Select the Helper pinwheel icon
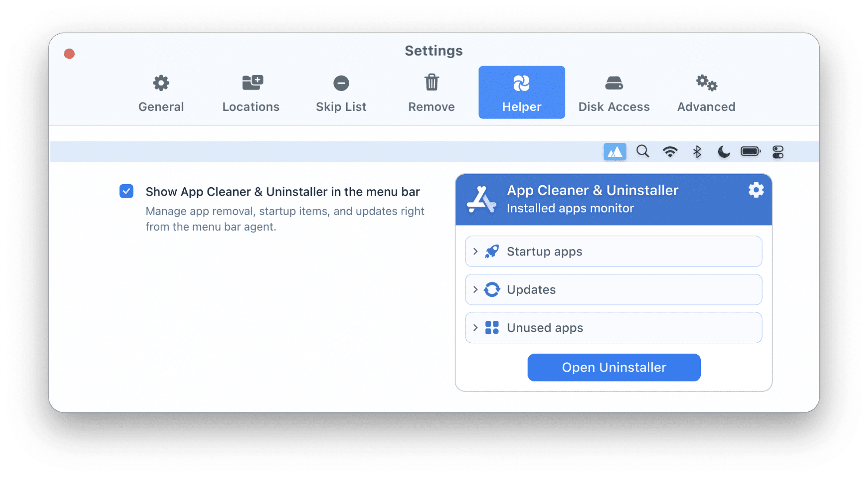868x477 pixels. pyautogui.click(x=521, y=83)
